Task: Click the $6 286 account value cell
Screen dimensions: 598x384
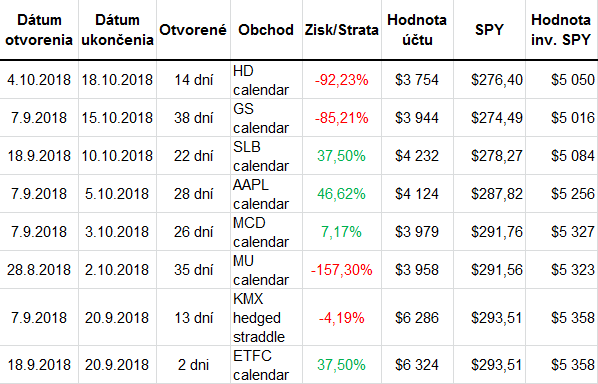Action: click(417, 317)
